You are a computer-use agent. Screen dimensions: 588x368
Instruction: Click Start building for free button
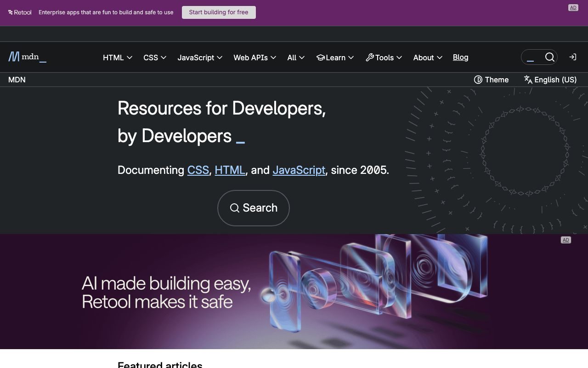point(219,12)
